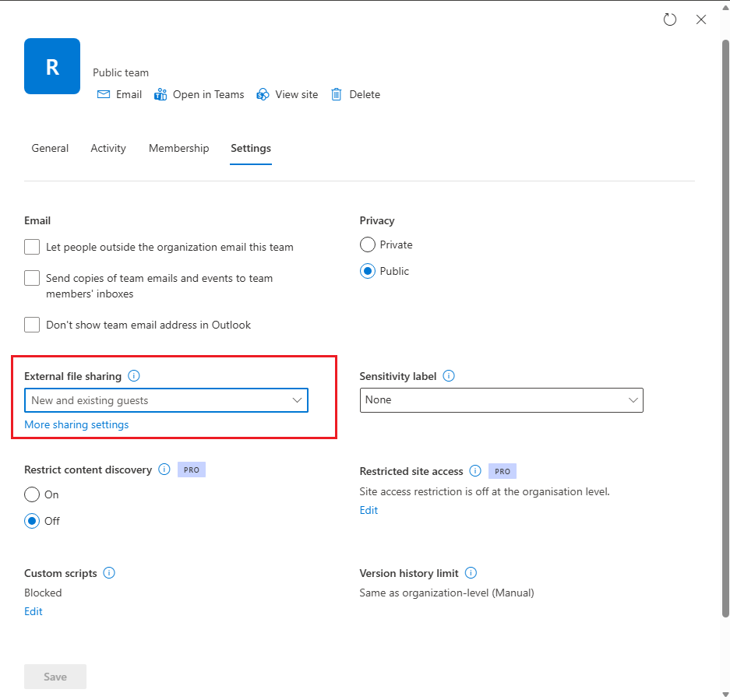Viewport: 730px width, 700px height.
Task: Edit the Custom scripts setting
Action: pyautogui.click(x=33, y=611)
